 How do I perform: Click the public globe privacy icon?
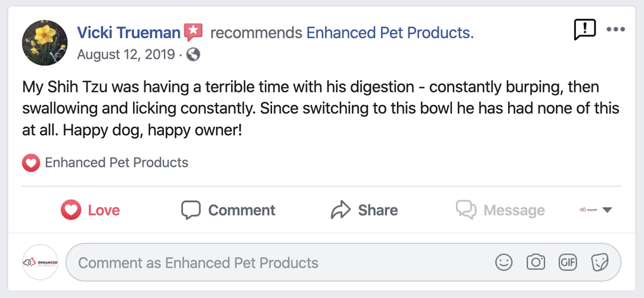[193, 55]
